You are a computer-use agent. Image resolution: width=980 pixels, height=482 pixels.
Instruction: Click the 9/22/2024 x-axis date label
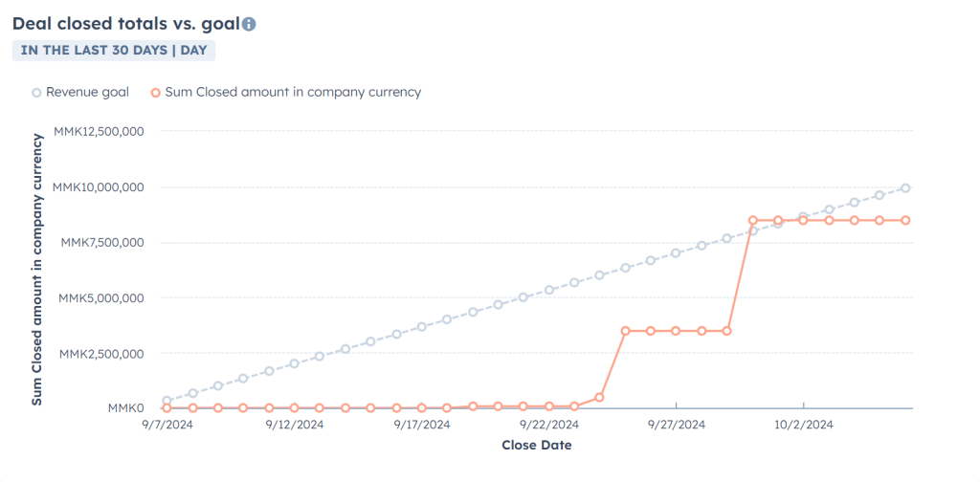pyautogui.click(x=549, y=425)
